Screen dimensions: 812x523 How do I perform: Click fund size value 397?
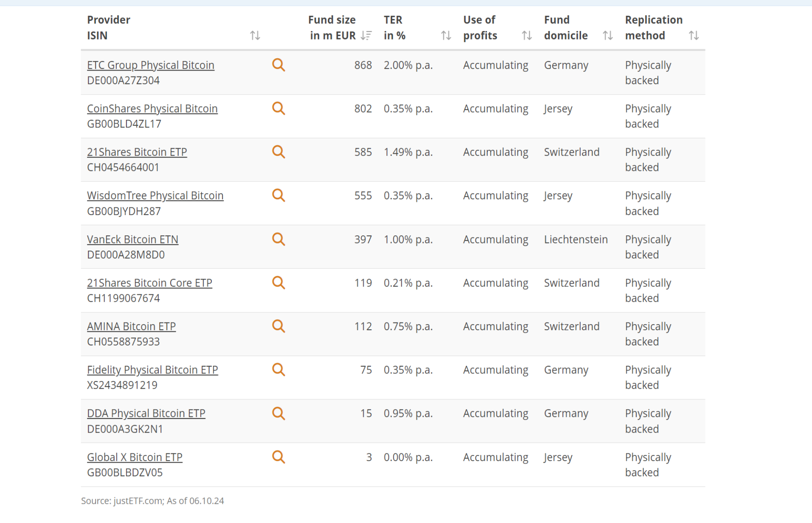363,239
